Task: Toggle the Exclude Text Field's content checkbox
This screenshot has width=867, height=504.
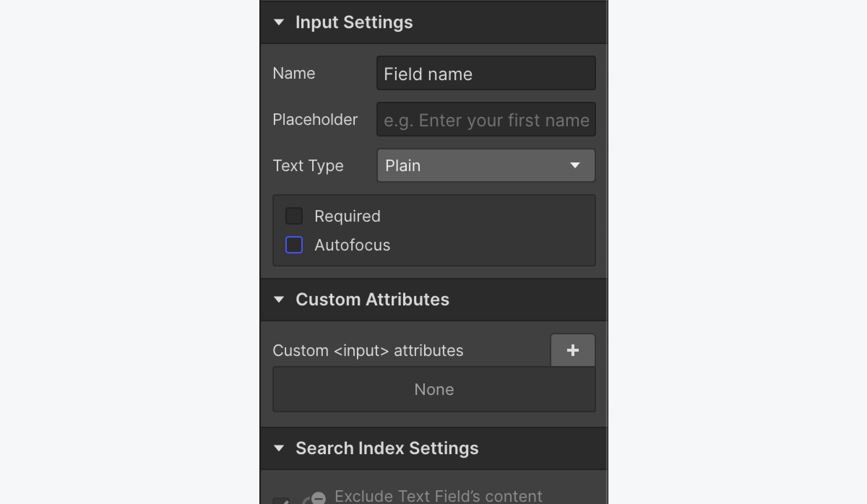Action: tap(281, 501)
